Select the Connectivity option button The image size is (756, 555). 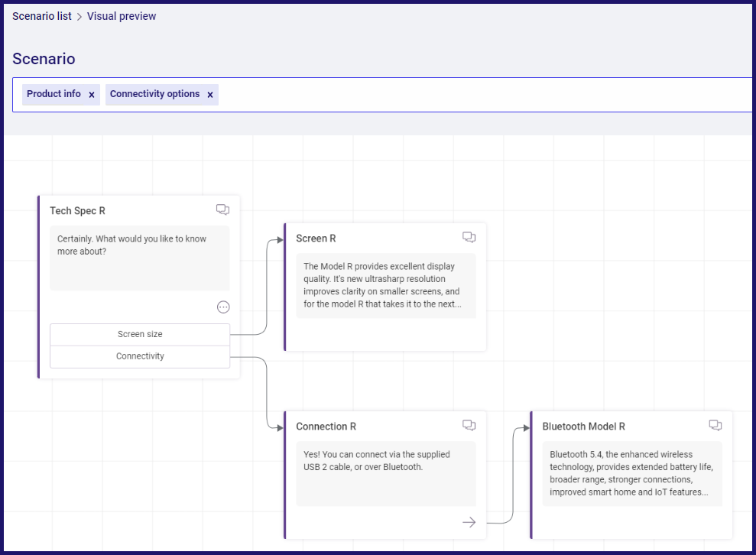140,356
